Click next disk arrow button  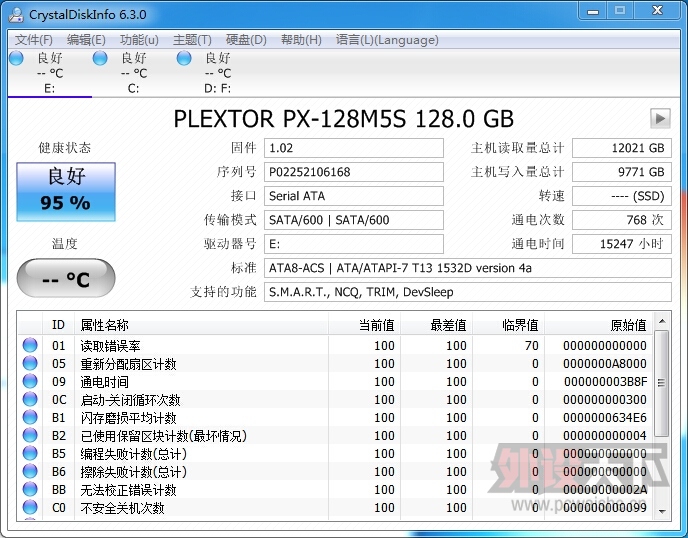click(659, 119)
